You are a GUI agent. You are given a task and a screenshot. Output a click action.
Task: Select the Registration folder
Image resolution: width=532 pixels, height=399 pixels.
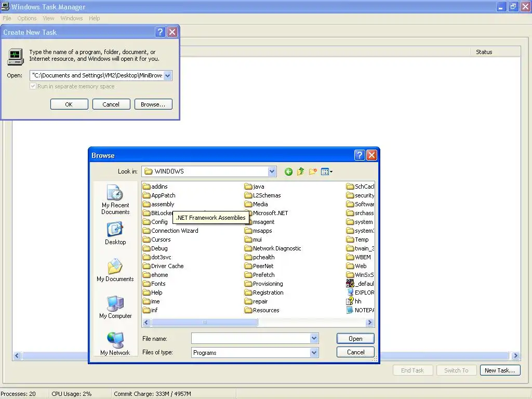point(264,292)
